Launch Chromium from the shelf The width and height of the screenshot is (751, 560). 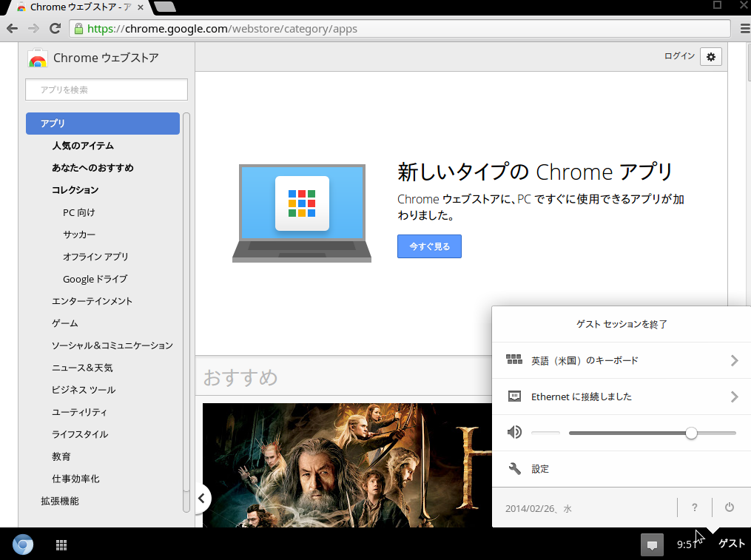22,544
